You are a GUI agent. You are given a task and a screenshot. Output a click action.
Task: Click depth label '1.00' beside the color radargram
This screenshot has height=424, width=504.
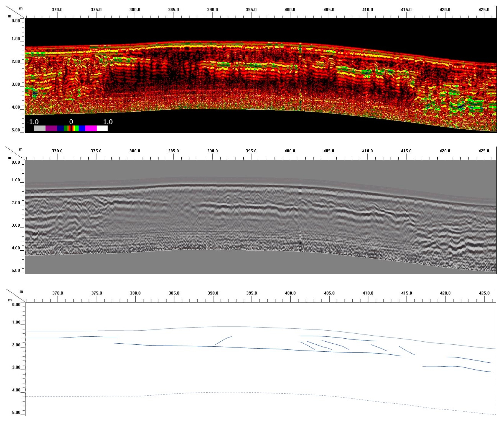pos(16,39)
